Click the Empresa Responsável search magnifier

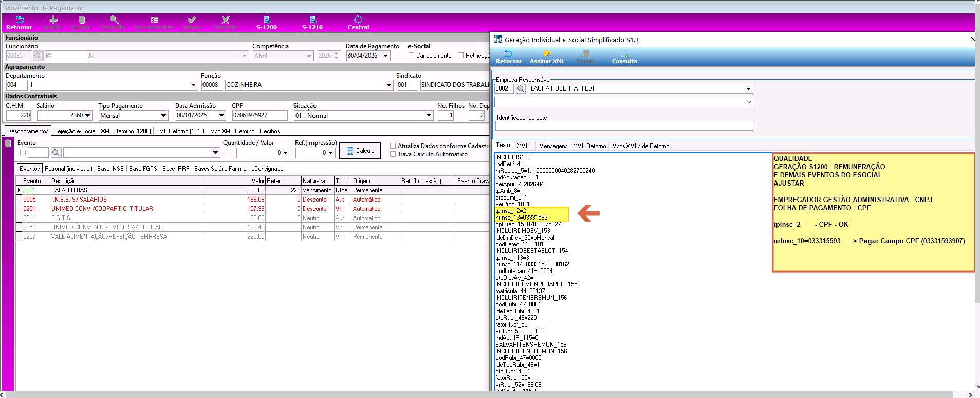click(x=521, y=88)
